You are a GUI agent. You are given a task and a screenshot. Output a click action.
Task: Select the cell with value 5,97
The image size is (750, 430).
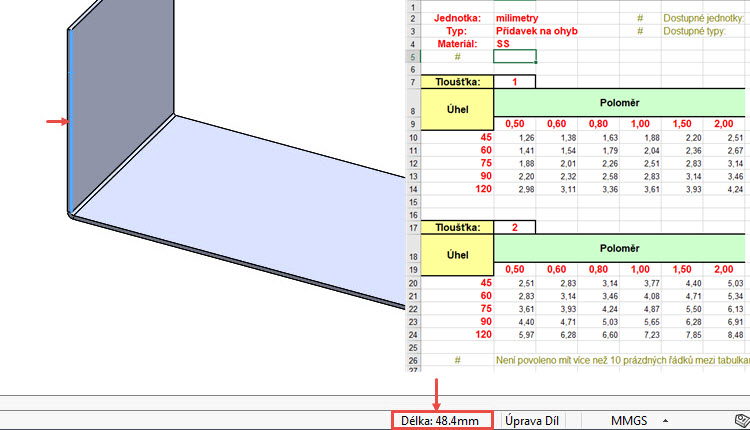[x=515, y=335]
